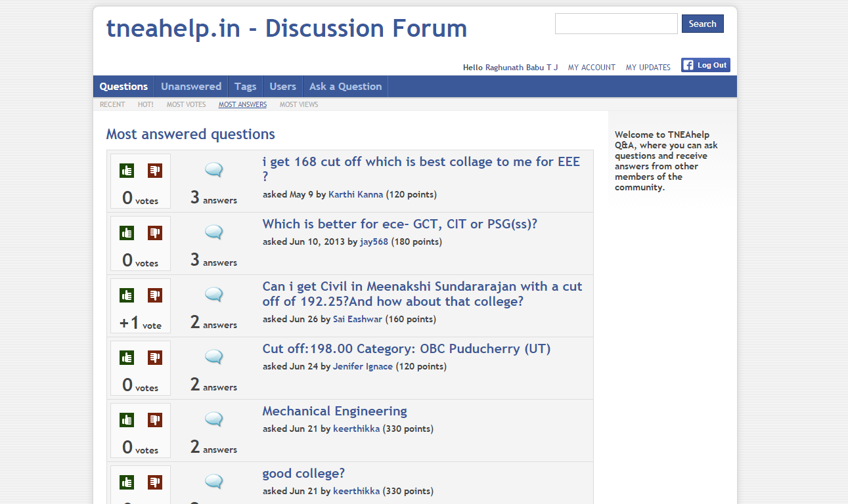The width and height of the screenshot is (848, 504).
Task: Switch to the Most Views filter
Action: pos(299,104)
